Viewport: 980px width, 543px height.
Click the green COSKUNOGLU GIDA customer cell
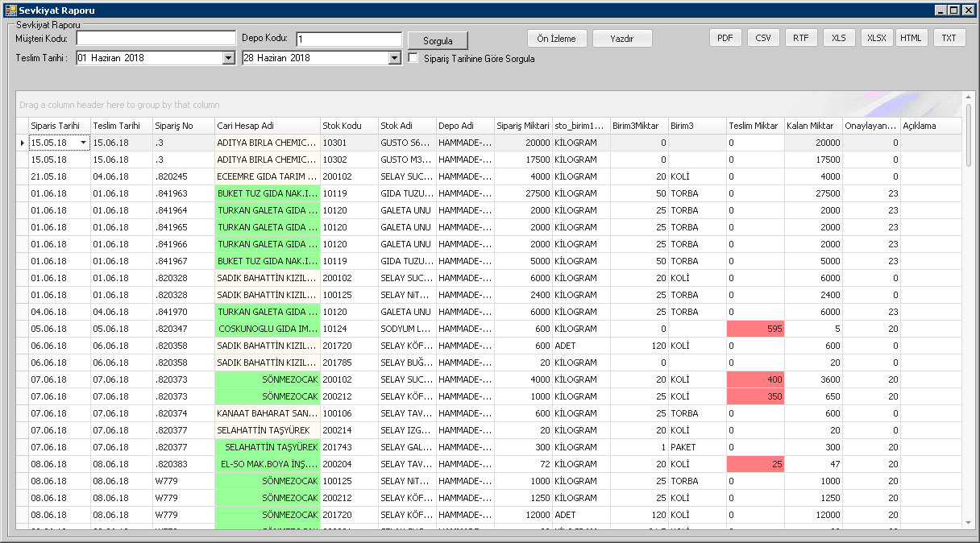pyautogui.click(x=267, y=329)
